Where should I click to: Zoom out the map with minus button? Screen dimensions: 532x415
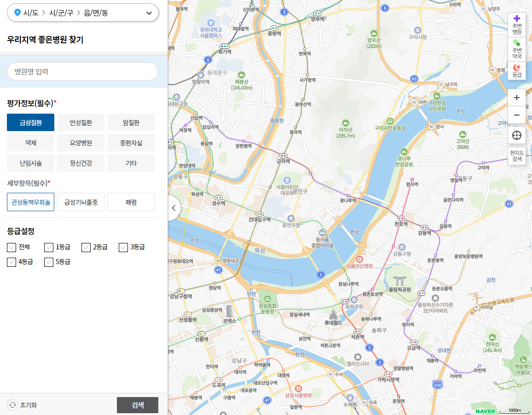516,115
